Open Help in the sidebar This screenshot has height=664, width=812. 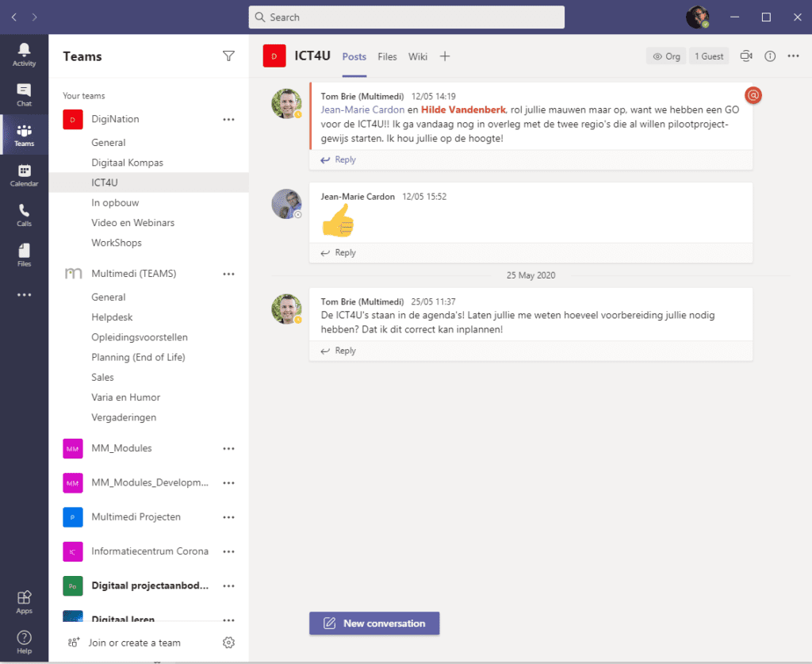pos(24,643)
